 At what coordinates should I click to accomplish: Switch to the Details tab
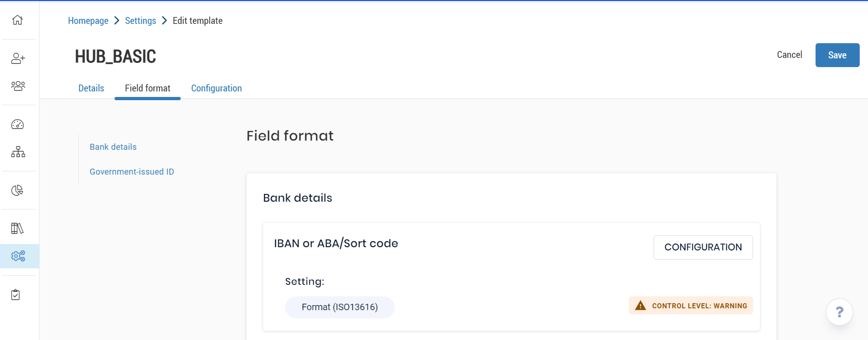[x=91, y=88]
